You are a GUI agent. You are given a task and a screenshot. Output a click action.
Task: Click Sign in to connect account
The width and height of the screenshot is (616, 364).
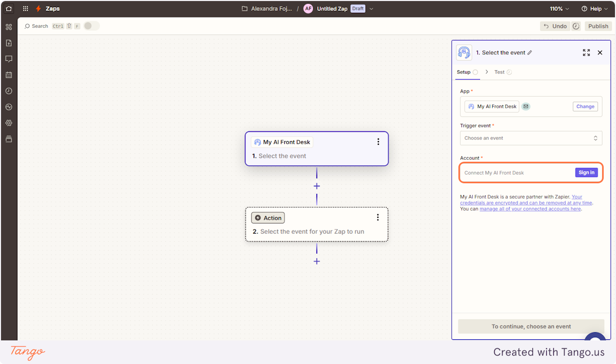point(586,173)
